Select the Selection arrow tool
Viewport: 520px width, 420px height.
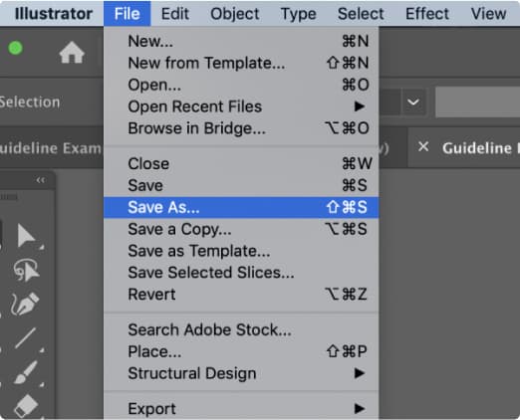point(26,236)
